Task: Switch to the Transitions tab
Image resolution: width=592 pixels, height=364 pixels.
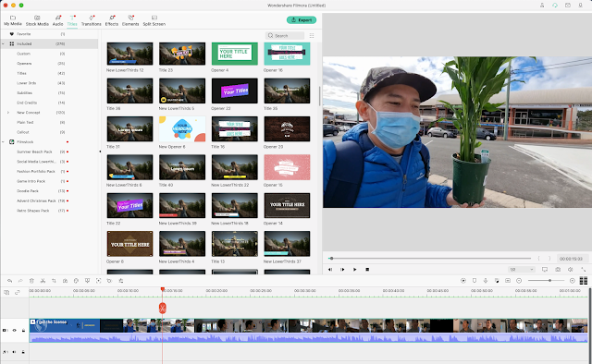Action: pyautogui.click(x=92, y=20)
